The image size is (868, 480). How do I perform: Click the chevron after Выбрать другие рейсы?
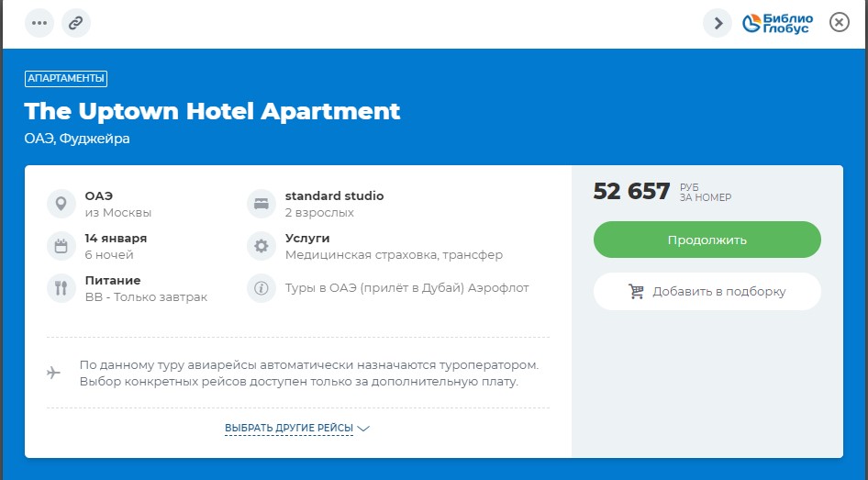(x=363, y=429)
